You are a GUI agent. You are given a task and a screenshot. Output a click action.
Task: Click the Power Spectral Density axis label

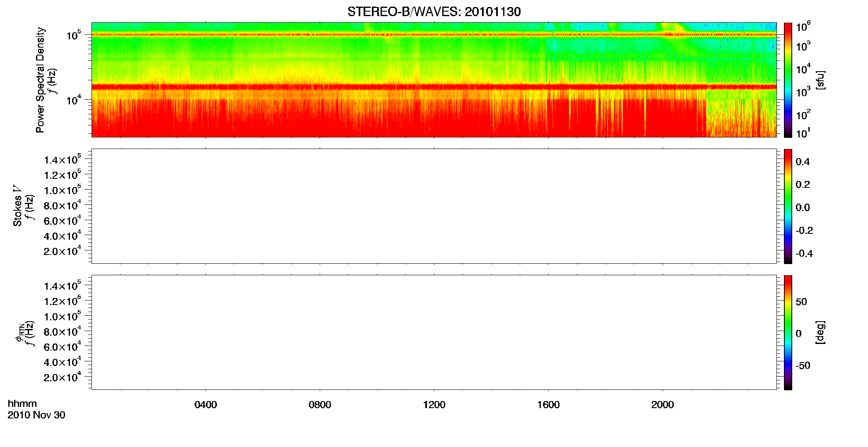click(40, 80)
